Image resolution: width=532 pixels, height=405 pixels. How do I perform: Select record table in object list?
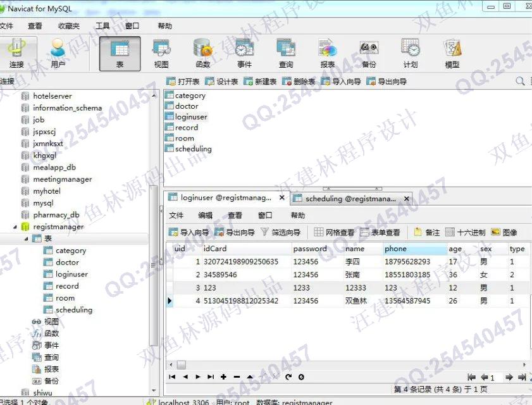pyautogui.click(x=186, y=128)
